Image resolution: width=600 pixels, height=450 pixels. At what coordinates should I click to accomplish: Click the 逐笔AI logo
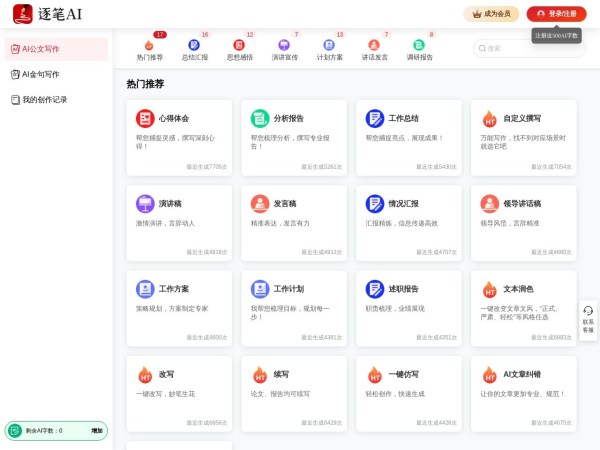[22, 14]
